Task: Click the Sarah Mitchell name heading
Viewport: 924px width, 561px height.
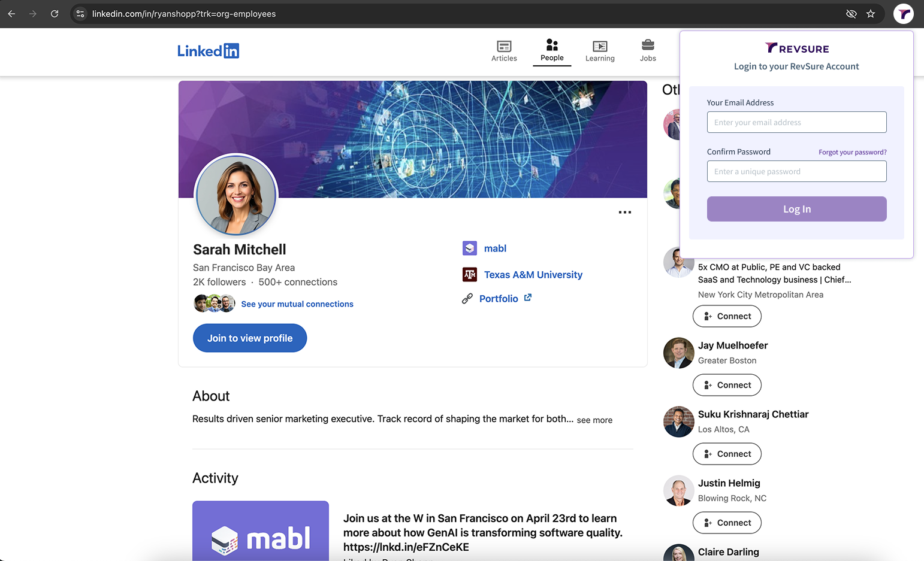Action: (240, 250)
